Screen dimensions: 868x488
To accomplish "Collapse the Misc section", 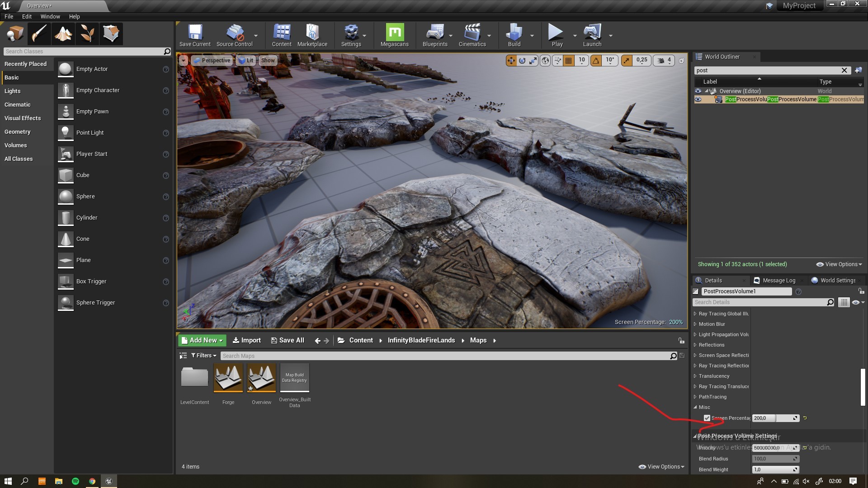I will [695, 407].
